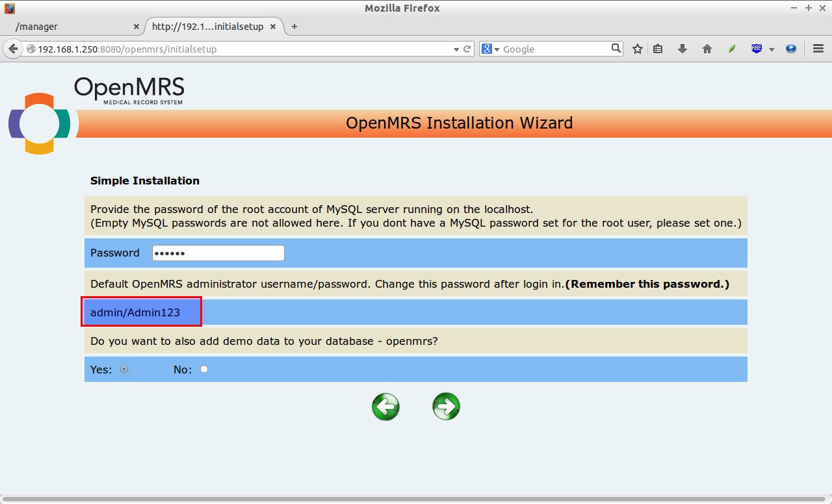Open a new tab with plus button

click(x=294, y=27)
